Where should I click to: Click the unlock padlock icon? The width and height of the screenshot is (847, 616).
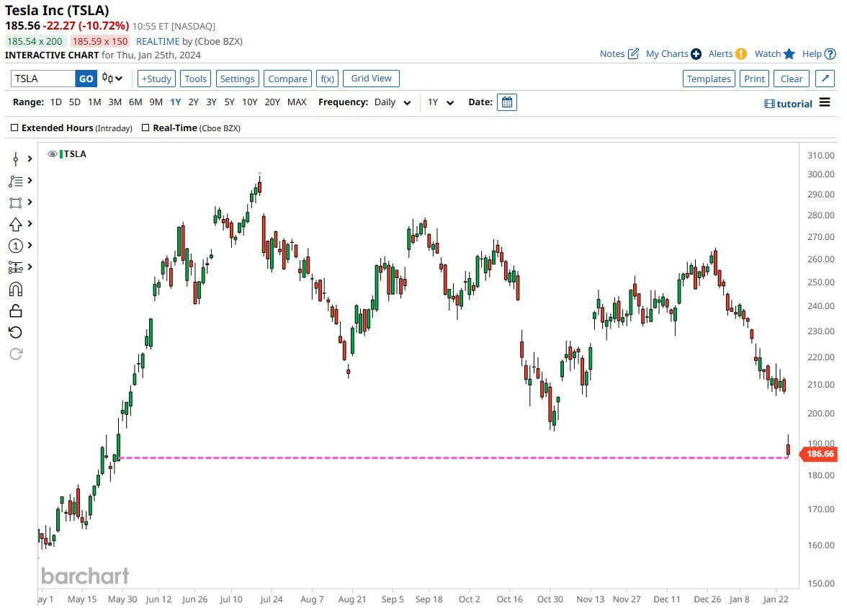pos(15,311)
